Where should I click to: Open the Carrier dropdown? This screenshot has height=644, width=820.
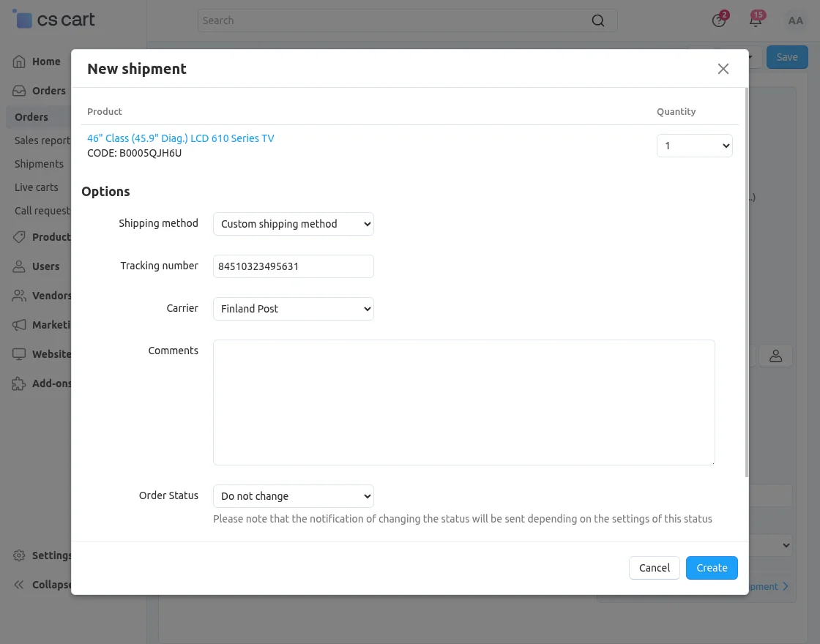pyautogui.click(x=294, y=308)
